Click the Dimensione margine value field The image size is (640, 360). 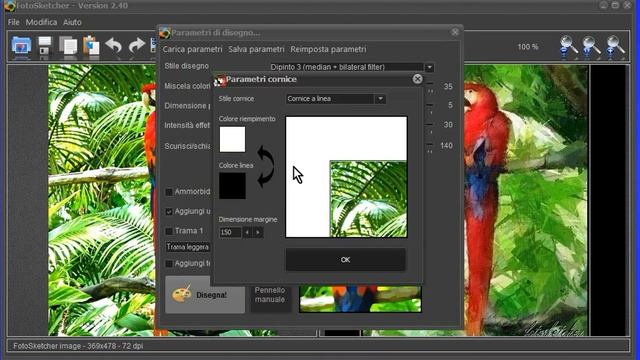(x=230, y=232)
